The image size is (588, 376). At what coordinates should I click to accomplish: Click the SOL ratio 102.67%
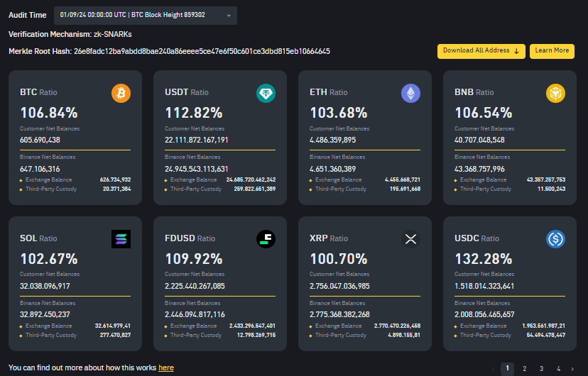click(x=49, y=259)
